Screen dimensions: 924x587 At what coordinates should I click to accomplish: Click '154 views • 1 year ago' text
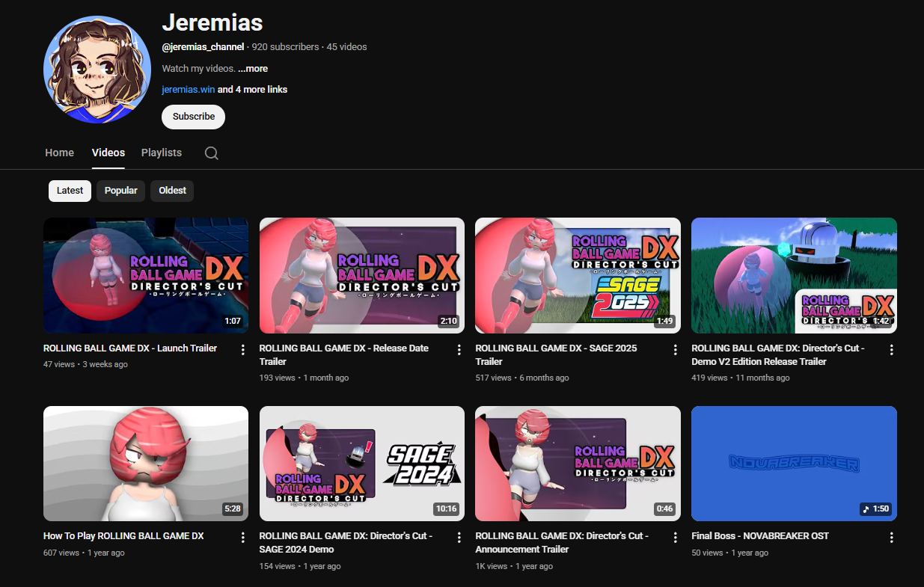tap(300, 566)
